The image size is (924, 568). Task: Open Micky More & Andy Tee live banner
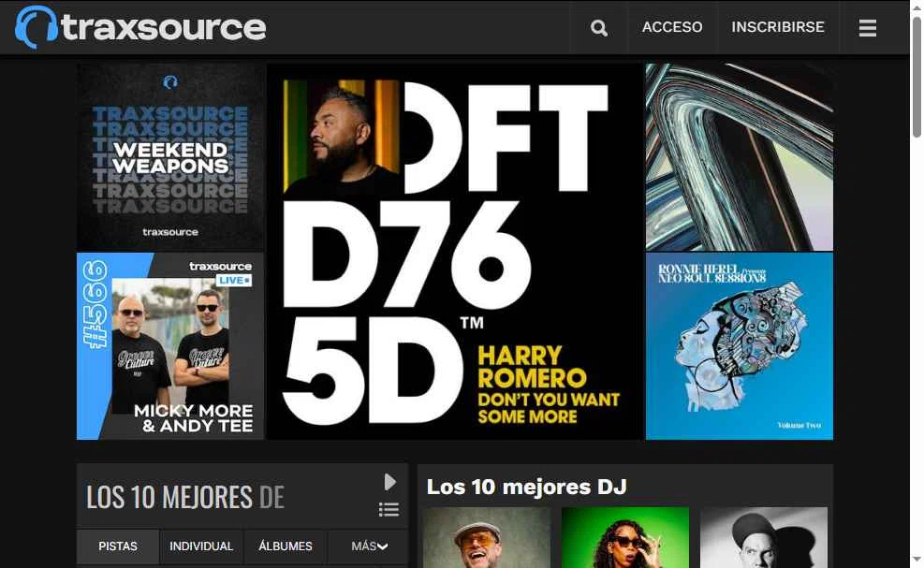170,346
